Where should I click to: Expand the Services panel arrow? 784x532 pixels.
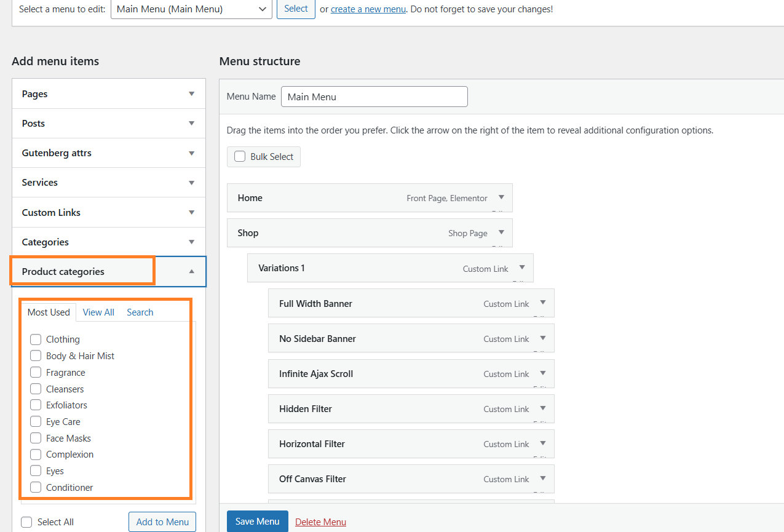(192, 183)
